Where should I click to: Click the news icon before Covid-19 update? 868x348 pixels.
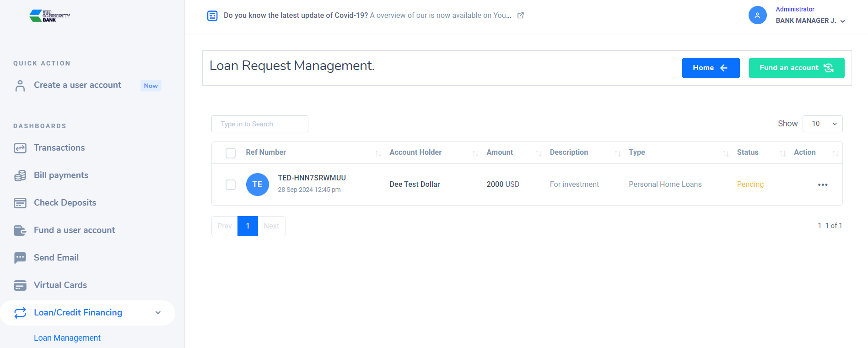212,16
